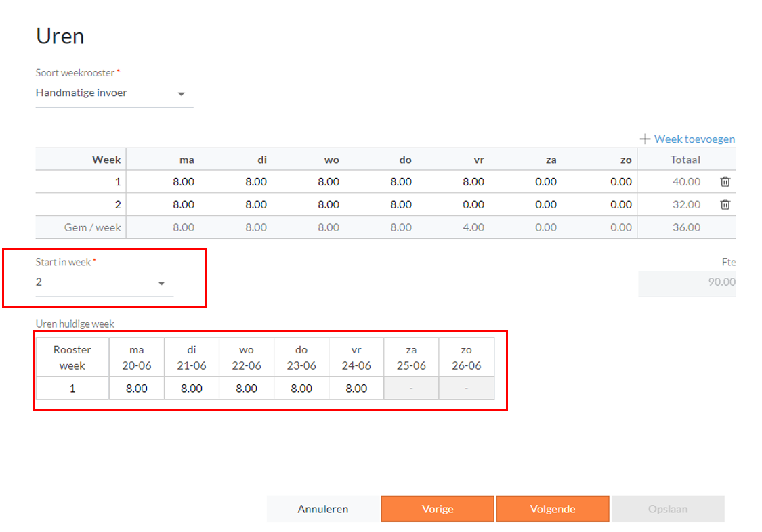The width and height of the screenshot is (762, 532).
Task: Open the Soort weekrooster dropdown
Action: (114, 93)
